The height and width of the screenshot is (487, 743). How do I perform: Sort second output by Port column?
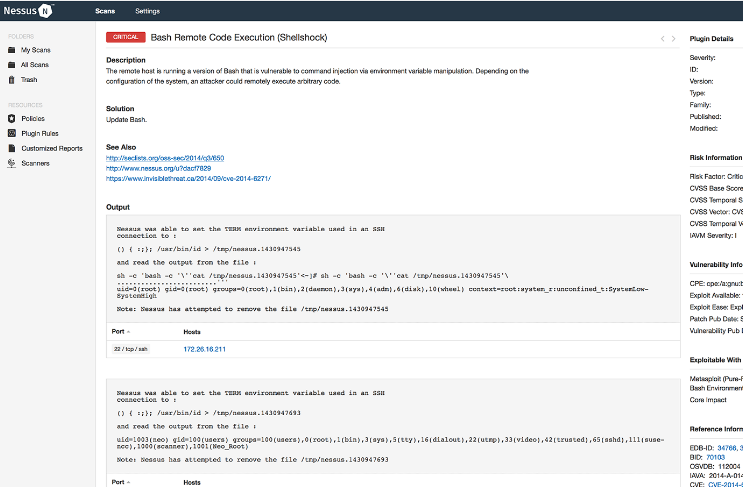point(121,482)
